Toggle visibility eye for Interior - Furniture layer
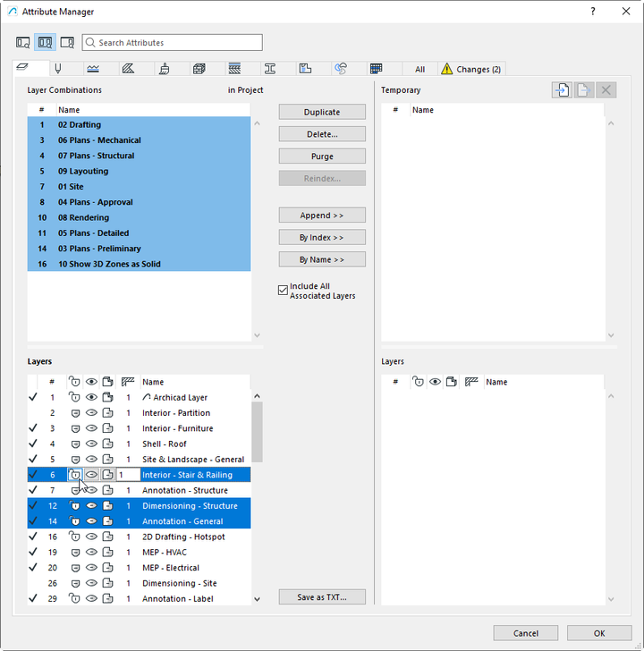 pyautogui.click(x=91, y=428)
